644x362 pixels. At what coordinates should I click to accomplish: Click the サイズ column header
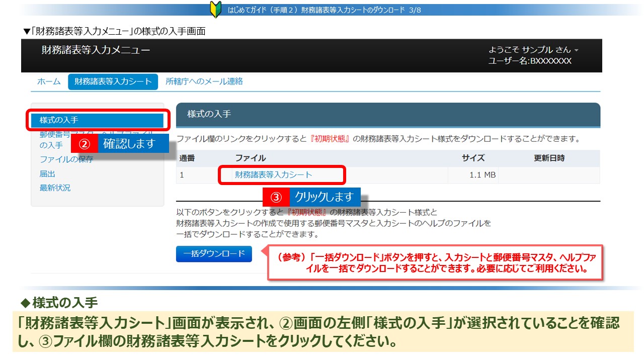click(x=473, y=158)
